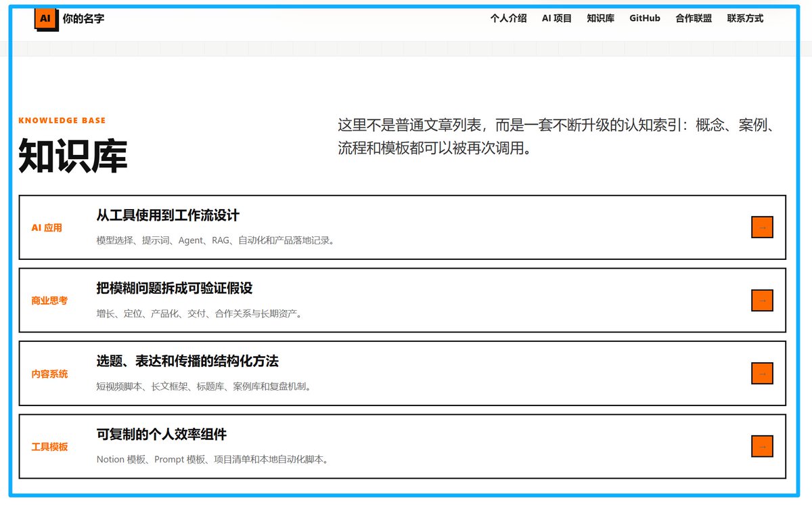Open the GitHub nav link
812x505 pixels.
click(x=645, y=18)
